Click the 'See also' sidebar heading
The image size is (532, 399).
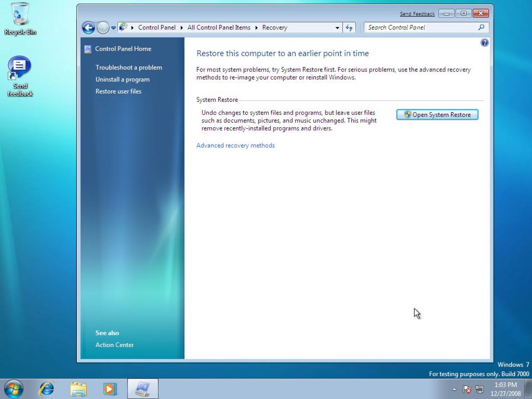tap(107, 333)
